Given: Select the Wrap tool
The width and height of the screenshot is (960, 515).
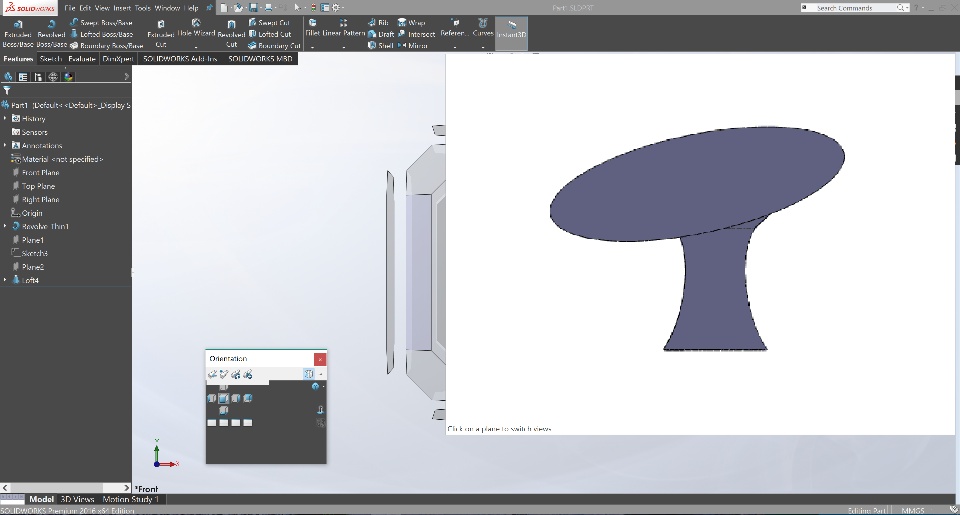Looking at the screenshot, I should (411, 23).
